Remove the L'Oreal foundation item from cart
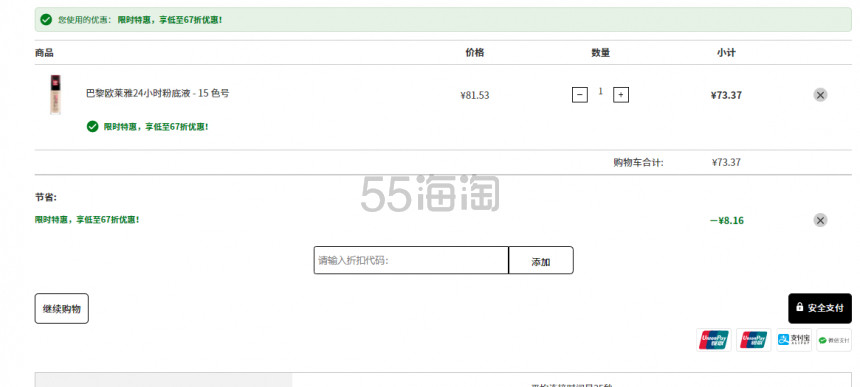The width and height of the screenshot is (860, 387). pos(820,95)
